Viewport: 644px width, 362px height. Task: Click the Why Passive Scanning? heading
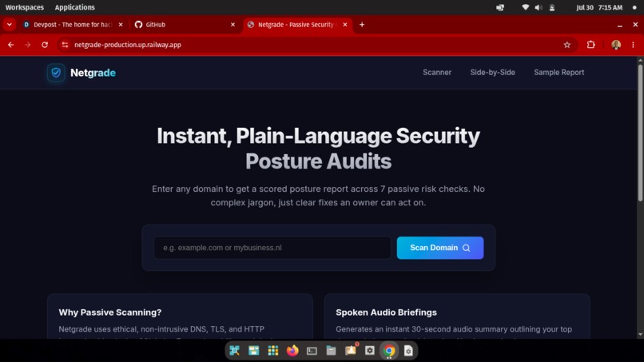coord(110,312)
